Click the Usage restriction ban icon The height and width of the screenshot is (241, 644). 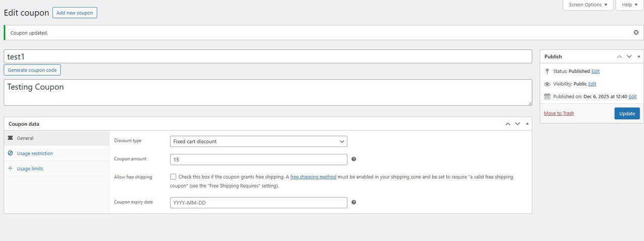(11, 153)
